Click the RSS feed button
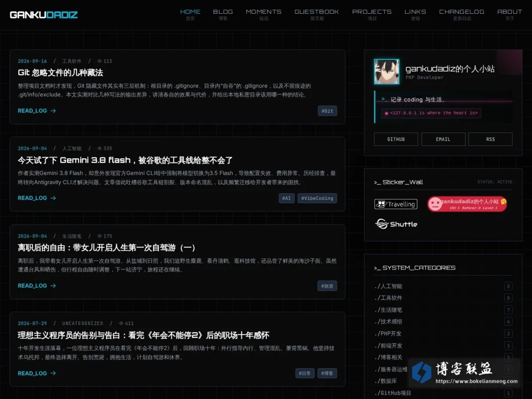Screen dimensions: 532x399 490,139
